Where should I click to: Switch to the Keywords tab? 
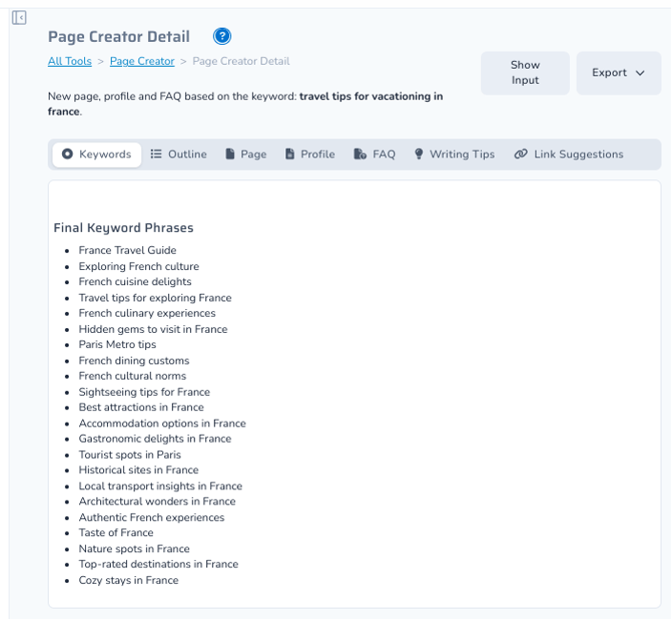(96, 155)
